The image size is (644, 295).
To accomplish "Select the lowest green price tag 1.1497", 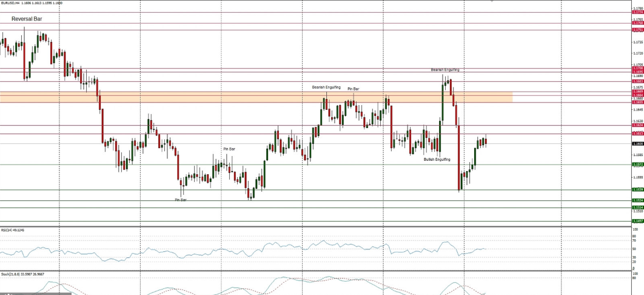I will [x=637, y=221].
